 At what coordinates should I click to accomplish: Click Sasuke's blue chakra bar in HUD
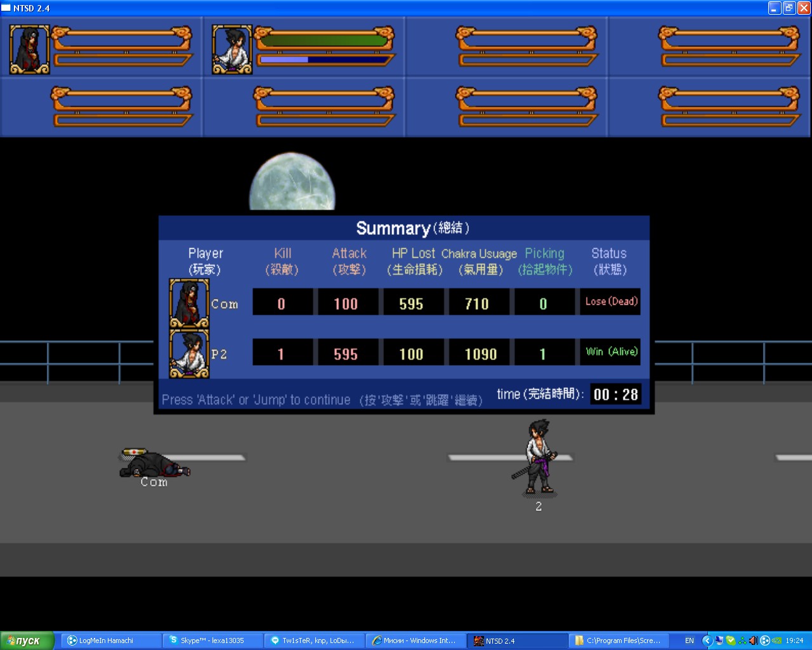pos(324,60)
